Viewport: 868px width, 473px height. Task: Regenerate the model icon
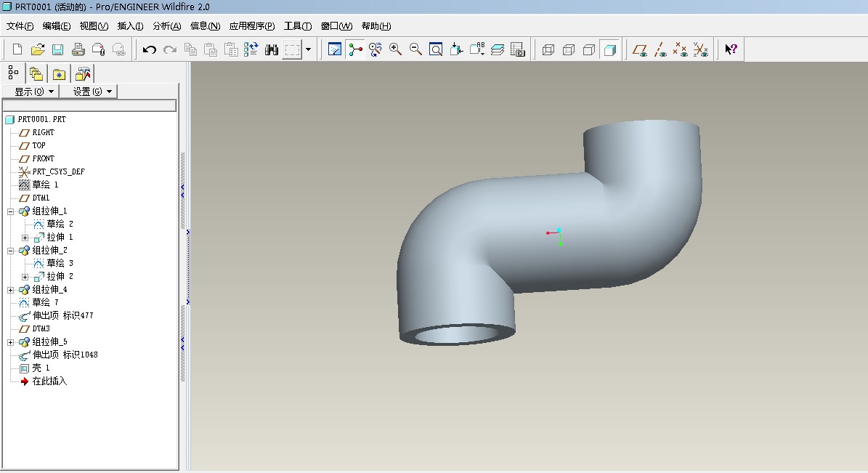pos(251,49)
